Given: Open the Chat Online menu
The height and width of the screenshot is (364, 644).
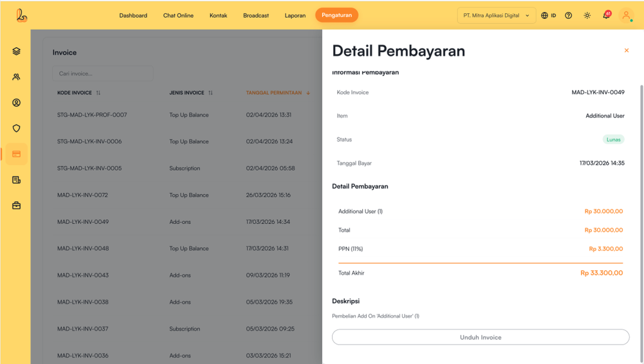Looking at the screenshot, I should click(178, 16).
